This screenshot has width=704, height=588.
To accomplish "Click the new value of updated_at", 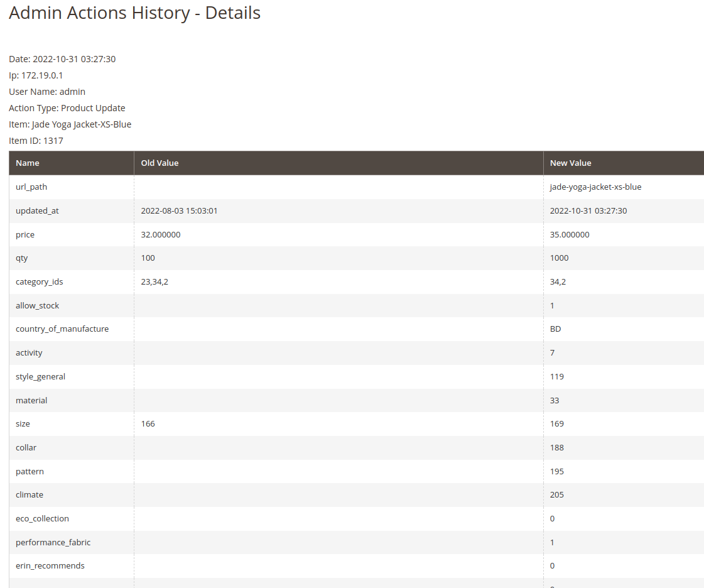I will point(588,210).
